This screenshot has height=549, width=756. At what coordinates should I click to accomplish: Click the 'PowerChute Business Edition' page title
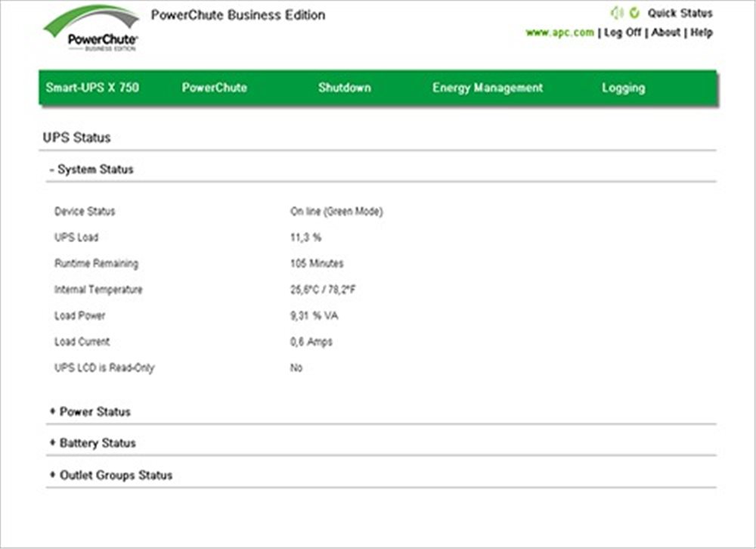pos(238,15)
